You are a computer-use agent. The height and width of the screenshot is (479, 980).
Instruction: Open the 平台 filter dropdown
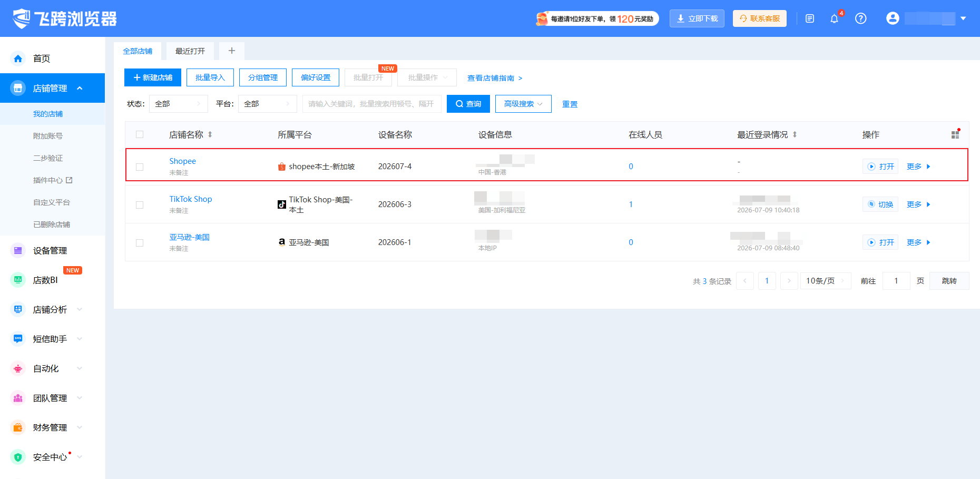(268, 104)
